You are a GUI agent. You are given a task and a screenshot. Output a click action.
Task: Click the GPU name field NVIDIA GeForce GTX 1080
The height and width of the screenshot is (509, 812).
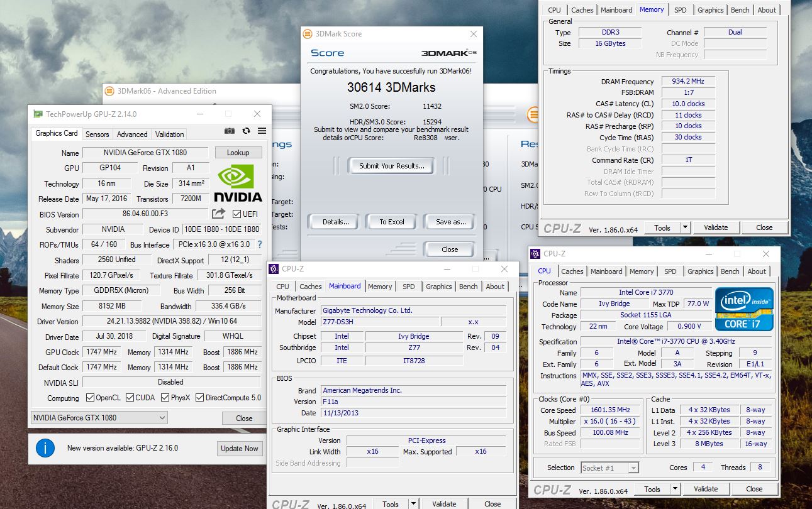pos(145,153)
